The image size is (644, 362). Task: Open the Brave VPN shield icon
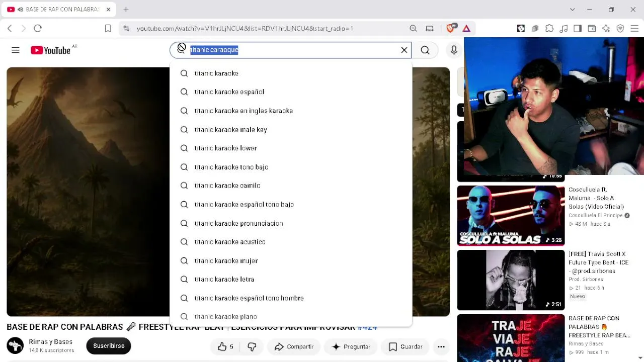620,29
